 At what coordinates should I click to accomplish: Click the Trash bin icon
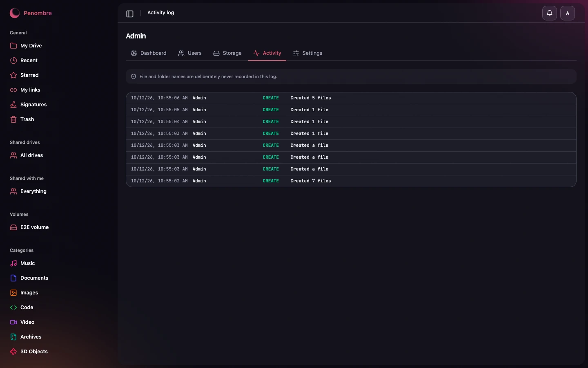click(x=13, y=119)
